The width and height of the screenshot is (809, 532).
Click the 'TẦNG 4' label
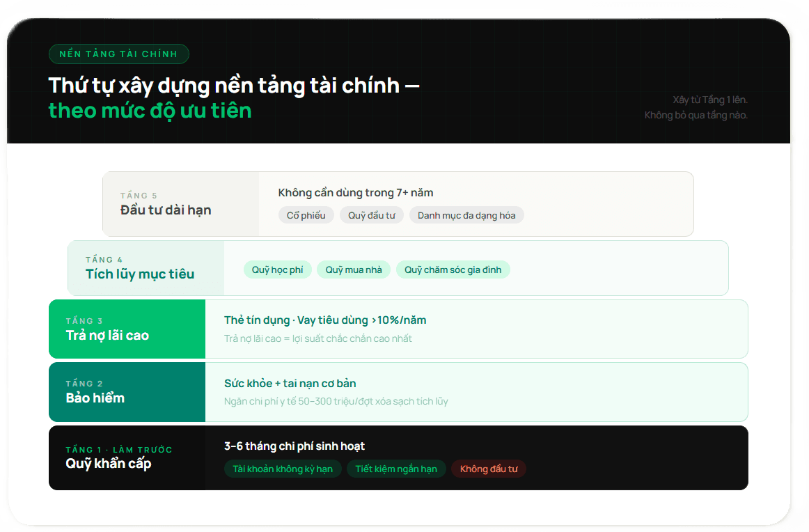click(104, 260)
